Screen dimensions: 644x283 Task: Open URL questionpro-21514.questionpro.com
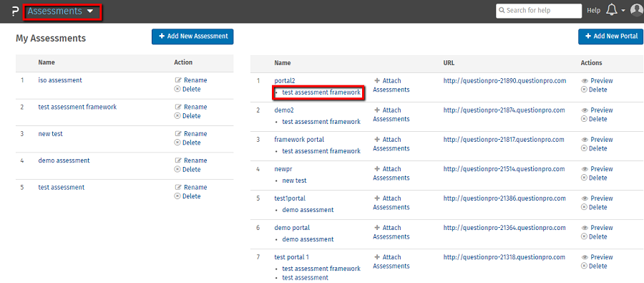point(504,169)
